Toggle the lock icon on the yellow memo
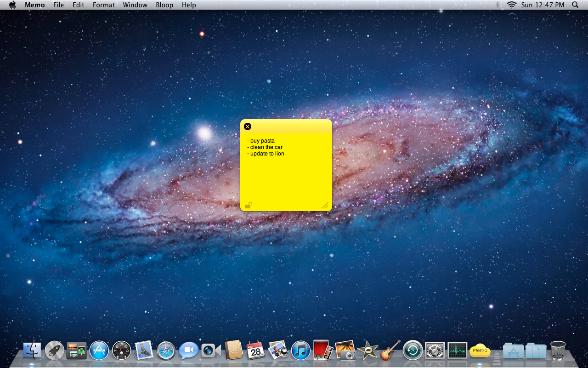 (248, 205)
